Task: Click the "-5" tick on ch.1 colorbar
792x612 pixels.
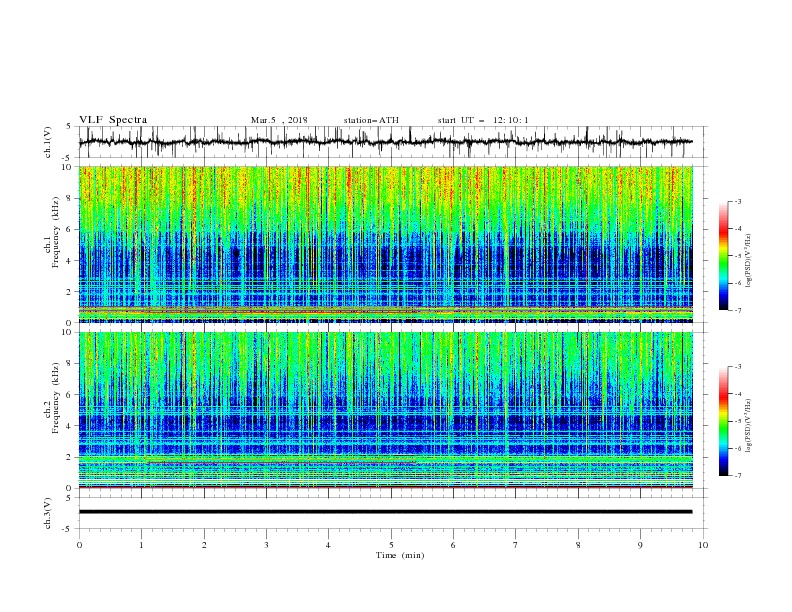Action: point(738,256)
